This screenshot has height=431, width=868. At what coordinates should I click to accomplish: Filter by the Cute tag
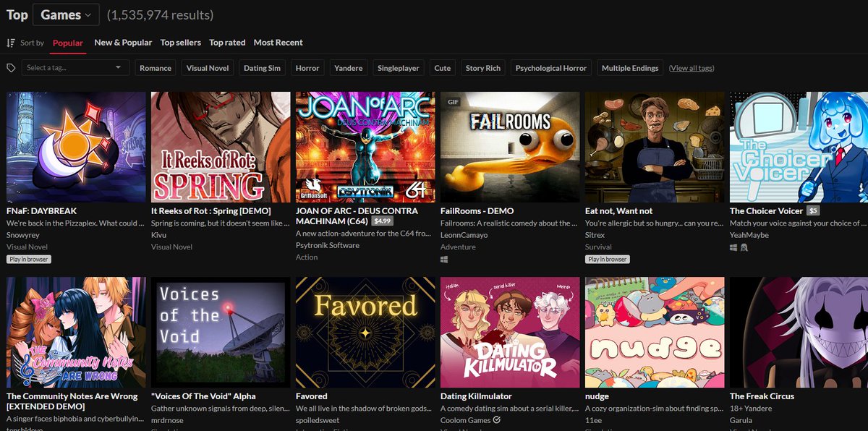pyautogui.click(x=443, y=68)
